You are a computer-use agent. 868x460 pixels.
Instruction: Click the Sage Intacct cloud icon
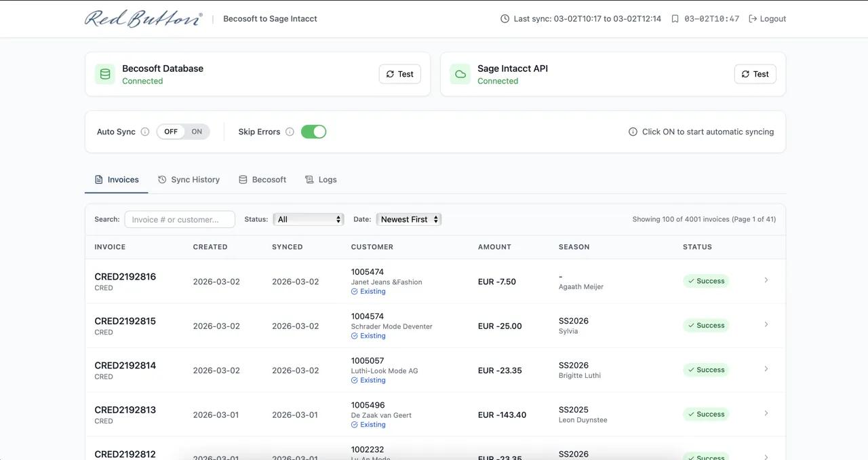[460, 73]
